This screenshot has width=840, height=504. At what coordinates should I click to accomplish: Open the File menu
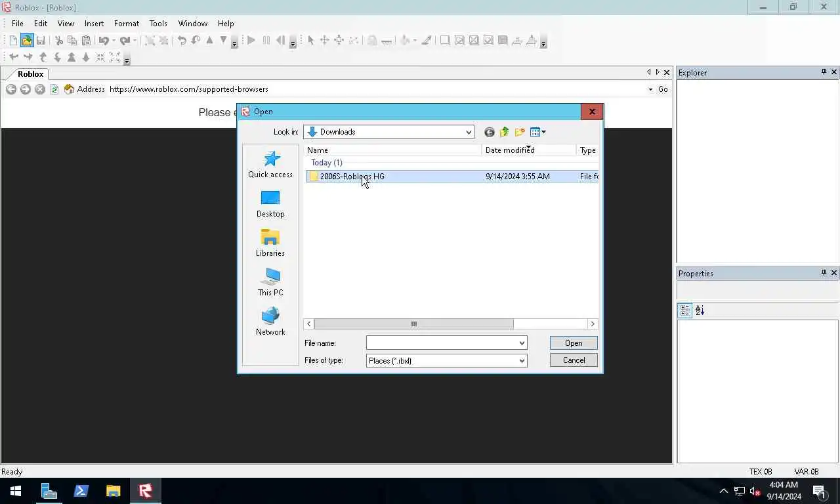(x=18, y=24)
